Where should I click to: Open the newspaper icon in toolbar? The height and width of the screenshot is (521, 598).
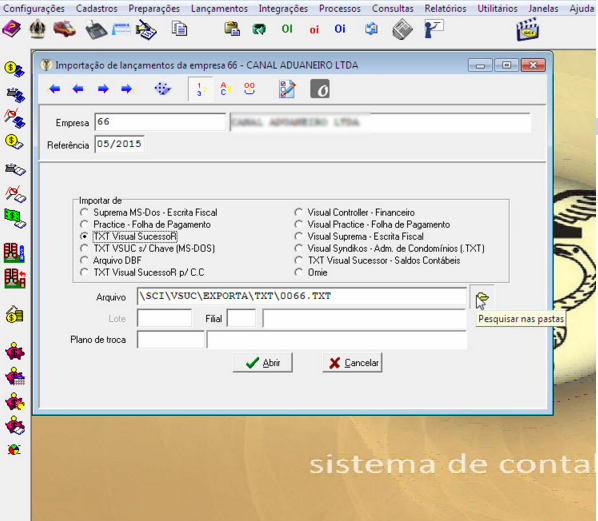tap(402, 30)
